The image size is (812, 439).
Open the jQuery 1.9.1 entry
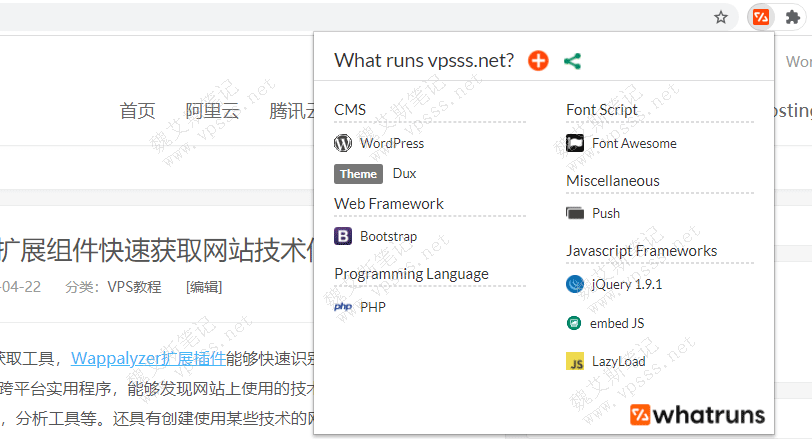(627, 284)
